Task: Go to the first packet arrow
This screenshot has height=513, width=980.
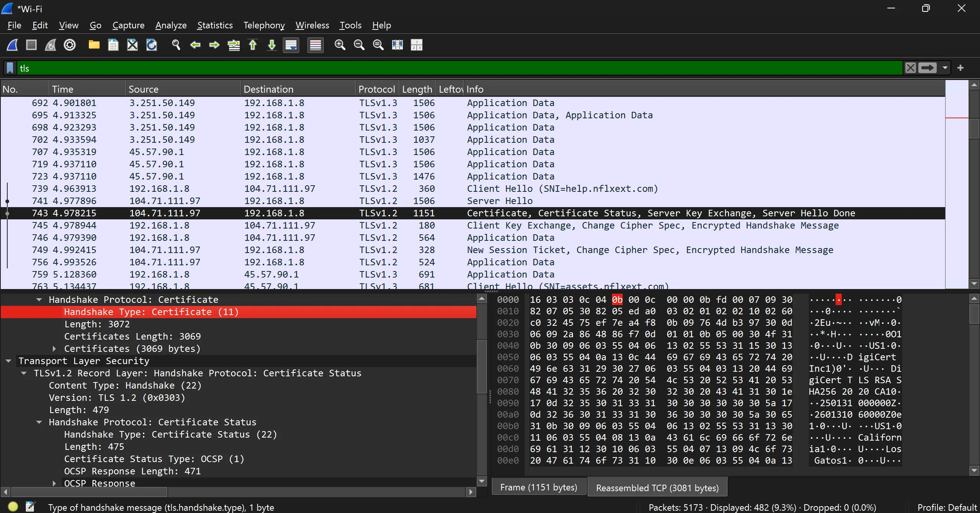Action: tap(253, 45)
